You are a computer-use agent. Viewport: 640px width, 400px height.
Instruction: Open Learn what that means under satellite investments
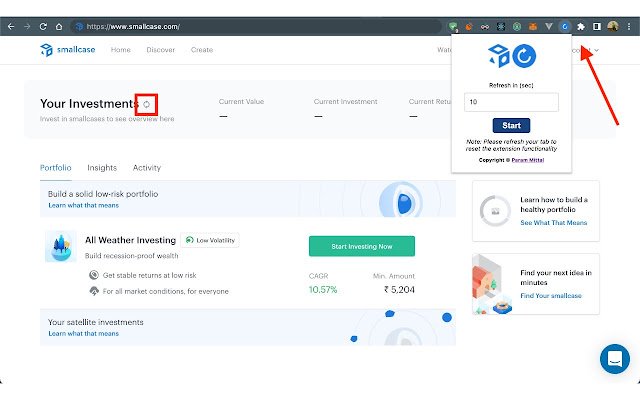tap(84, 333)
